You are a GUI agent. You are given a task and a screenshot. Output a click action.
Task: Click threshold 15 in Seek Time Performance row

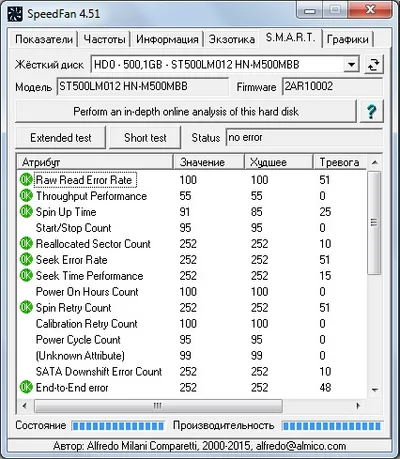point(325,276)
